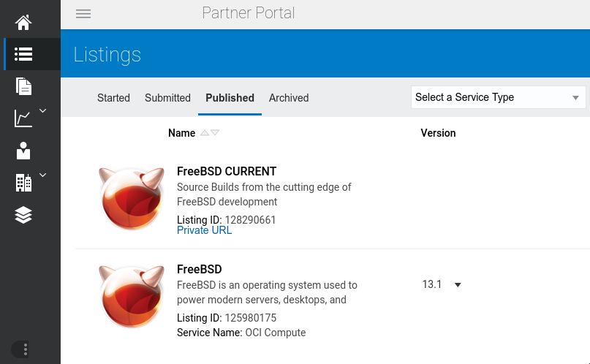Viewport: 590px width, 364px height.
Task: Open the stacked layers icon in sidebar
Action: click(x=23, y=214)
